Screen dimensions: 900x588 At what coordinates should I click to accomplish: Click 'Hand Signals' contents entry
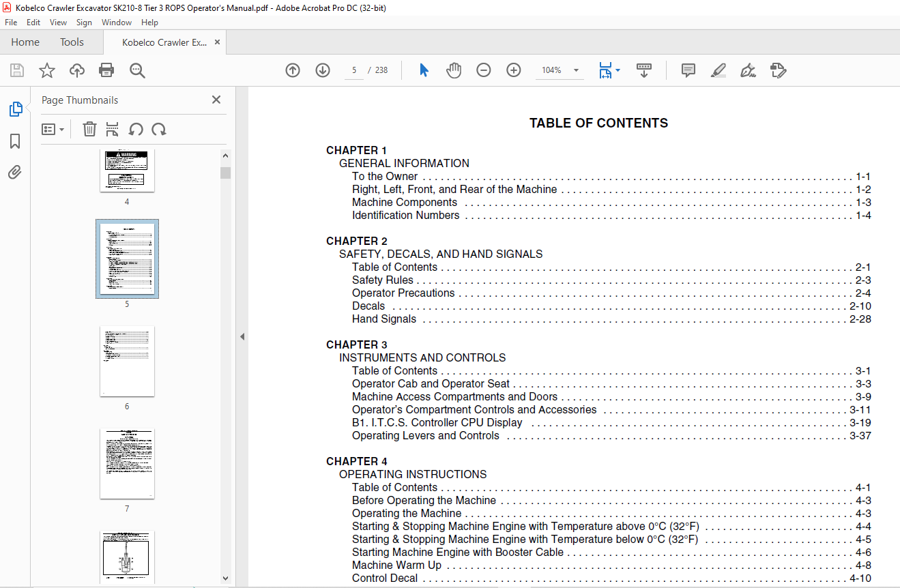click(x=611, y=319)
